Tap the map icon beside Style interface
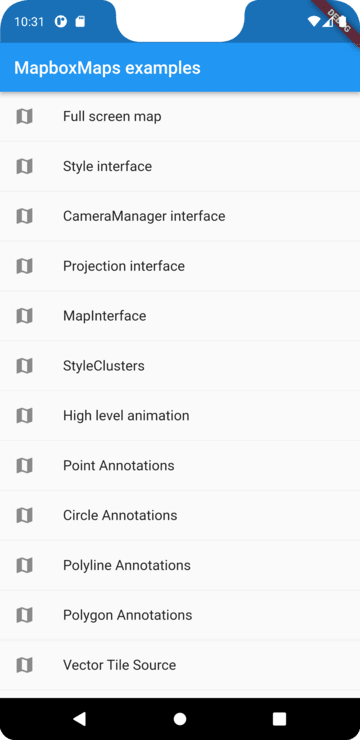This screenshot has height=740, width=360. click(25, 166)
